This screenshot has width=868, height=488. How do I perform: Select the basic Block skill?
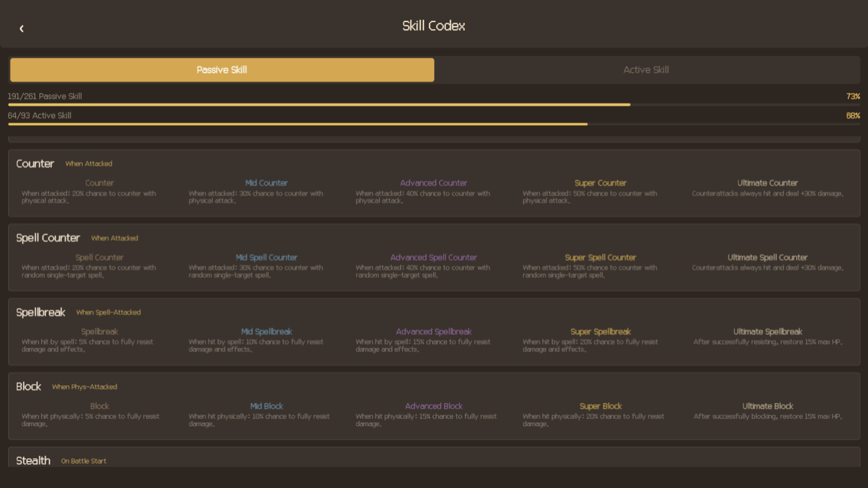tap(99, 406)
